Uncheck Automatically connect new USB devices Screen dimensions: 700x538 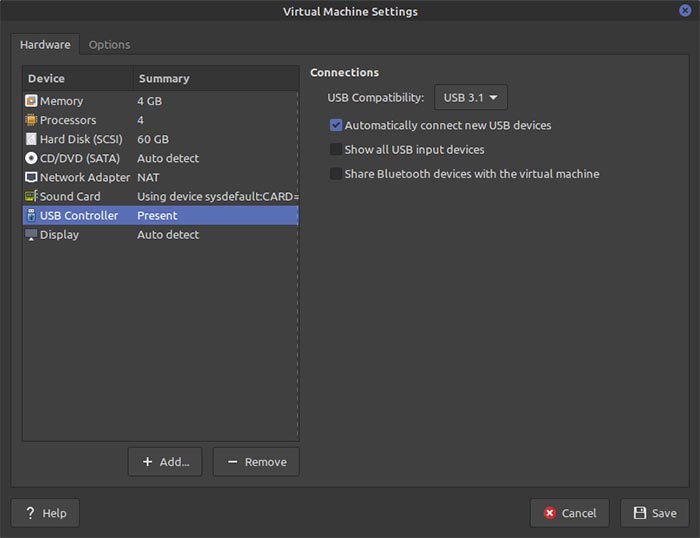(x=336, y=125)
